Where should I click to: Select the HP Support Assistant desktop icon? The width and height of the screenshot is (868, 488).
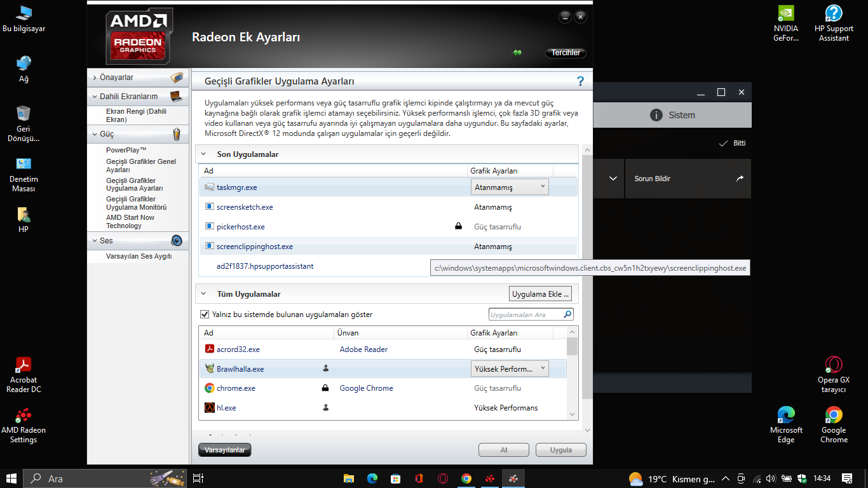coord(834,24)
